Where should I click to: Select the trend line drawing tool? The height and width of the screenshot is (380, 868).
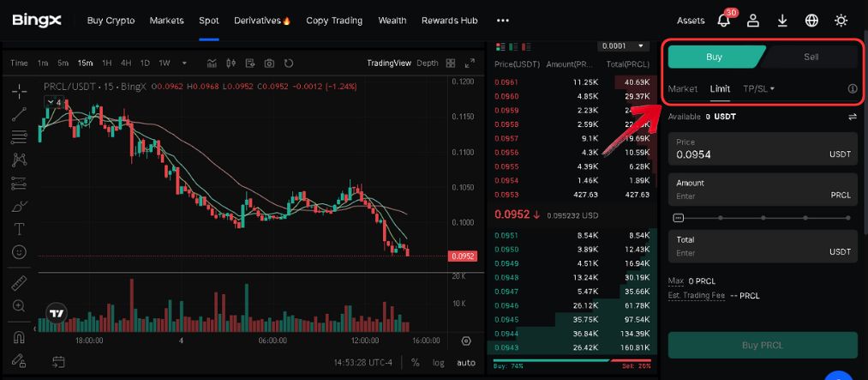click(20, 114)
